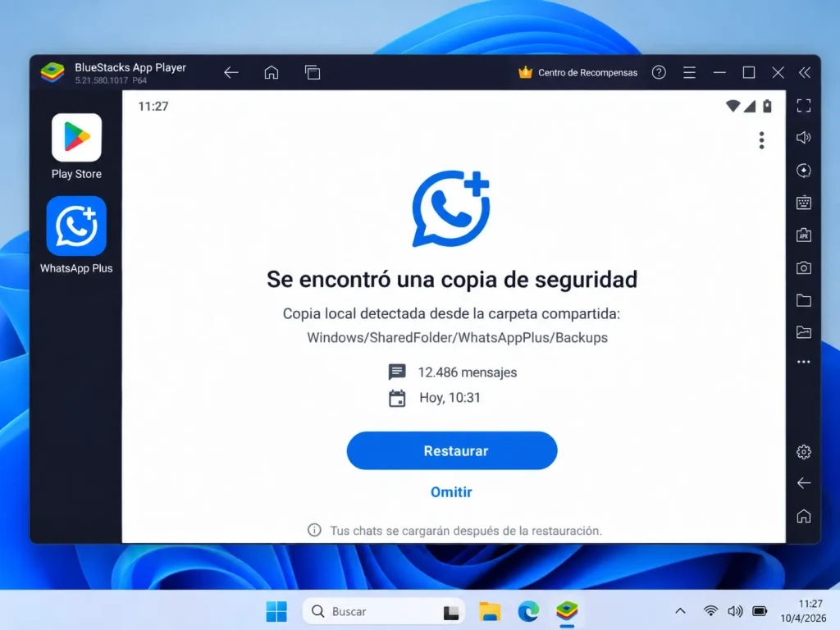This screenshot has width=840, height=630.
Task: Click the 'Hoy, 10:31' backup date
Action: [450, 398]
